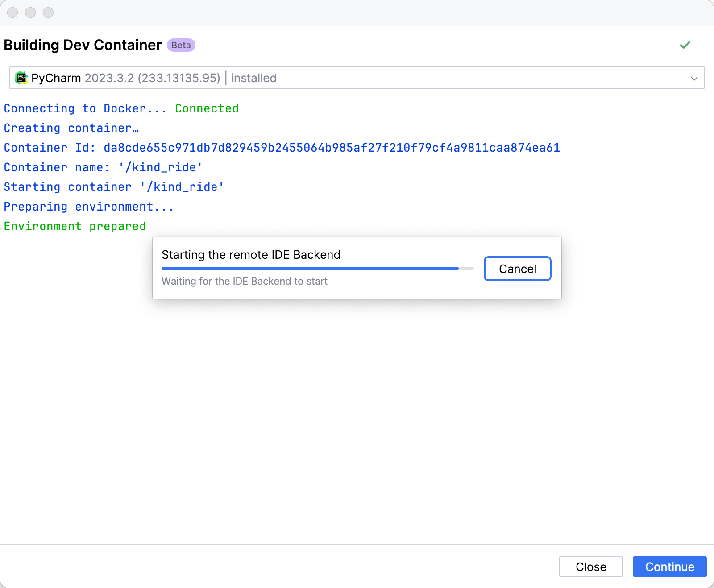The height and width of the screenshot is (588, 714).
Task: Cancel starting the remote IDE Backend
Action: click(517, 269)
